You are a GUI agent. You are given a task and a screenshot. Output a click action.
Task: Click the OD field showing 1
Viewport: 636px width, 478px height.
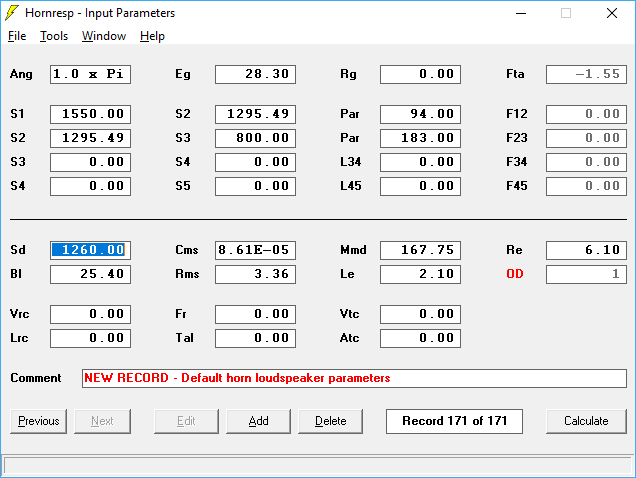click(x=586, y=274)
